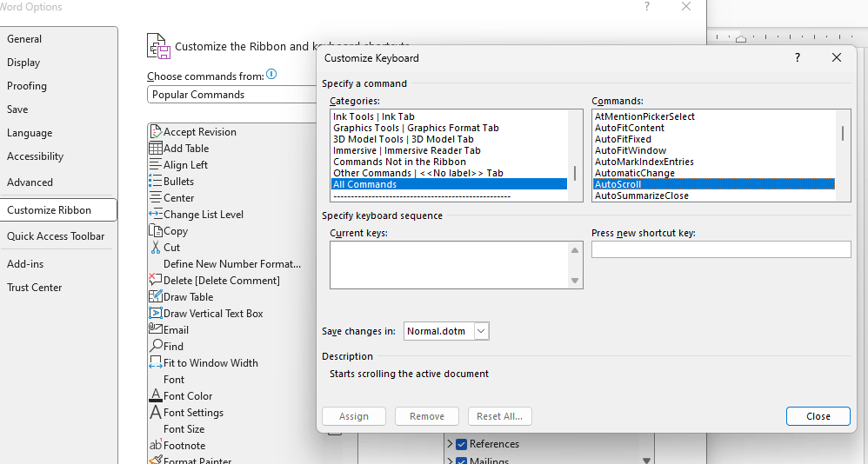Click the Draw Table command icon

156,297
